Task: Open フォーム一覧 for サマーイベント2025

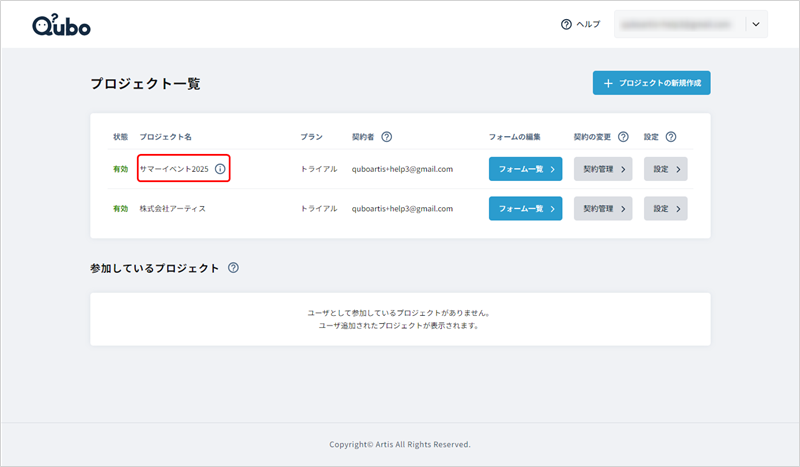Action: point(525,169)
